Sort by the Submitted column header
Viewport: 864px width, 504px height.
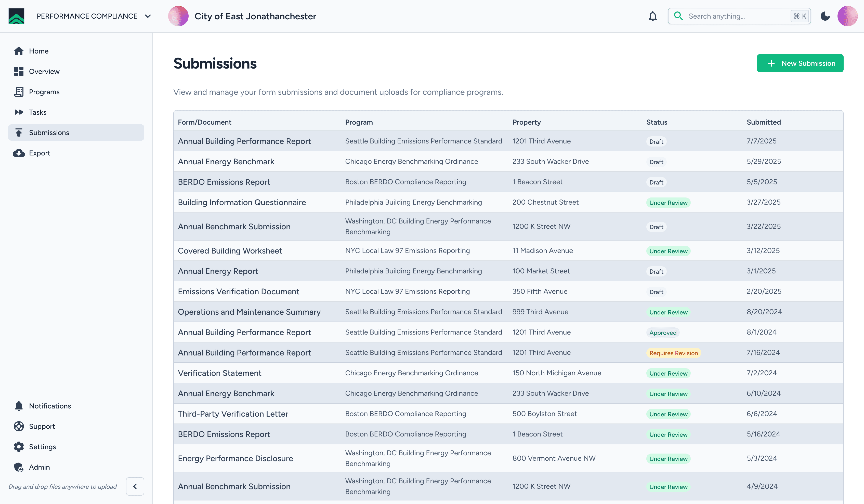click(764, 122)
